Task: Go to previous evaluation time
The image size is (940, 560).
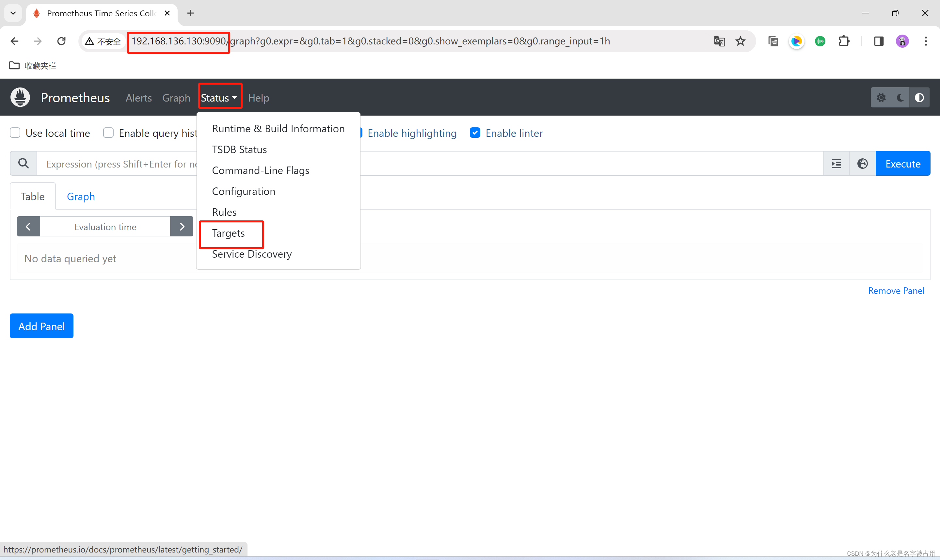Action: tap(28, 226)
